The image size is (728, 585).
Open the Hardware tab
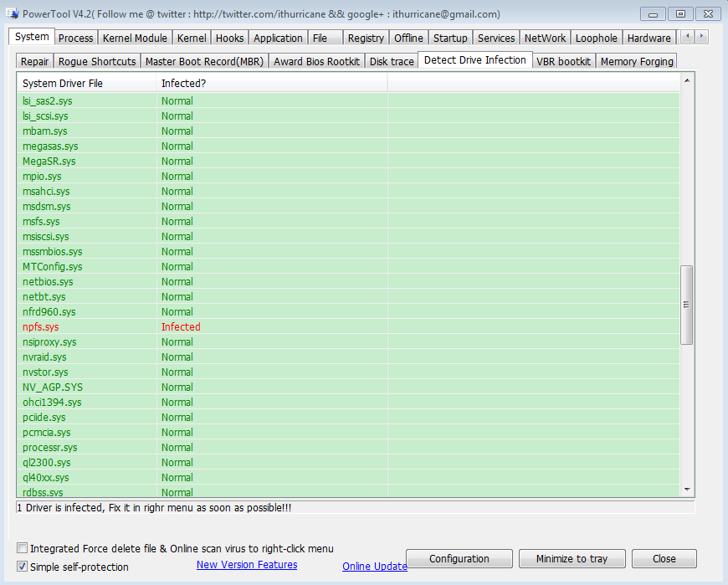click(649, 38)
